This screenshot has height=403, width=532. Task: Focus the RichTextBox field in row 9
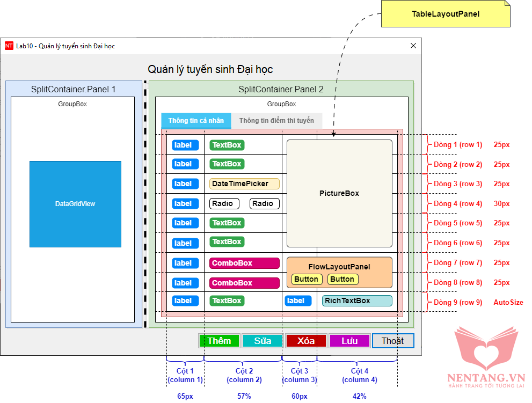click(357, 301)
